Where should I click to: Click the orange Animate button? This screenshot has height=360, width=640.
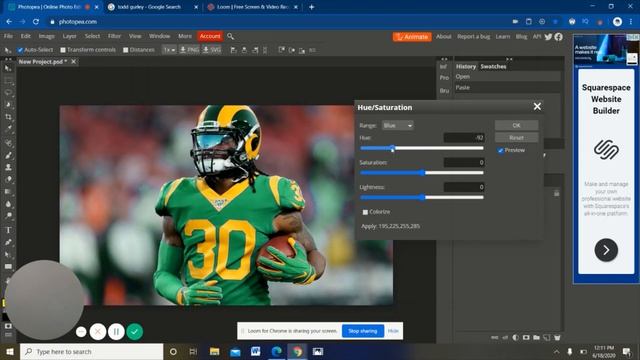pos(412,37)
